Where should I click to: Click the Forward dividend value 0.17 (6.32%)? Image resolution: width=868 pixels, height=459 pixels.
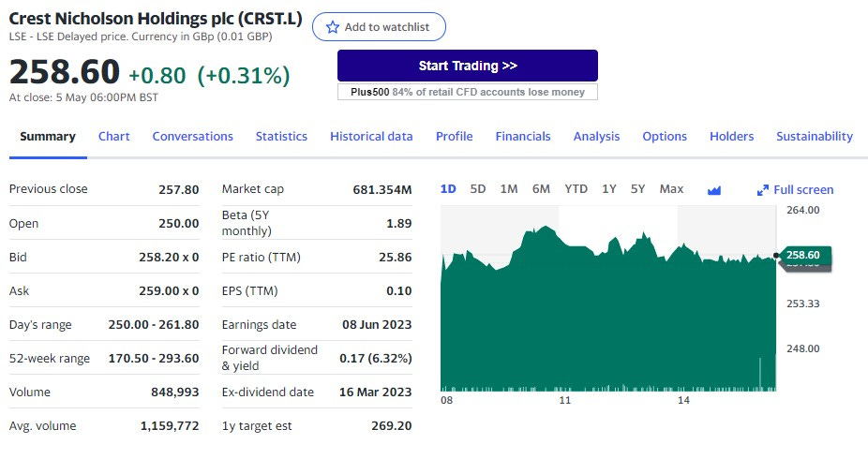point(376,359)
